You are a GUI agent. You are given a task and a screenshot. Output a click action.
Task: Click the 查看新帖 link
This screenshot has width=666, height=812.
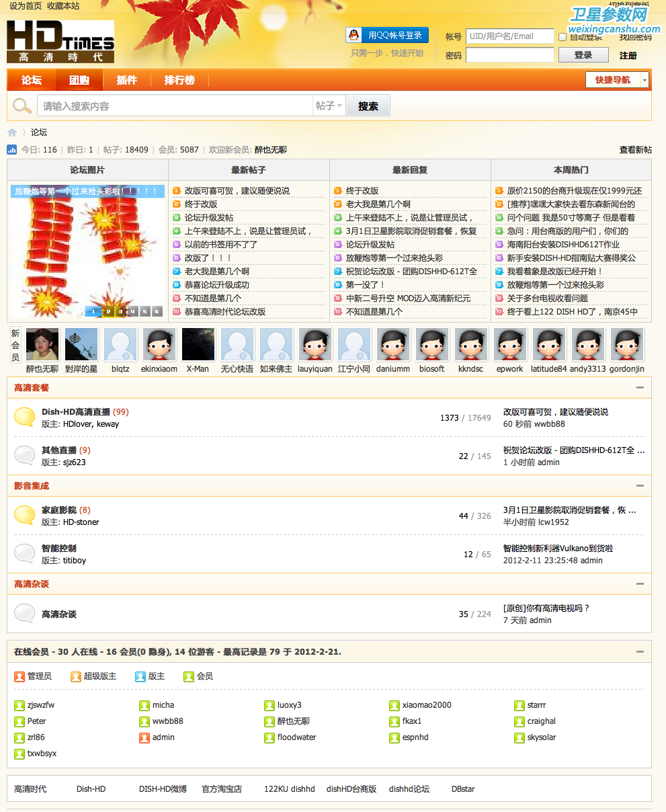(x=635, y=150)
